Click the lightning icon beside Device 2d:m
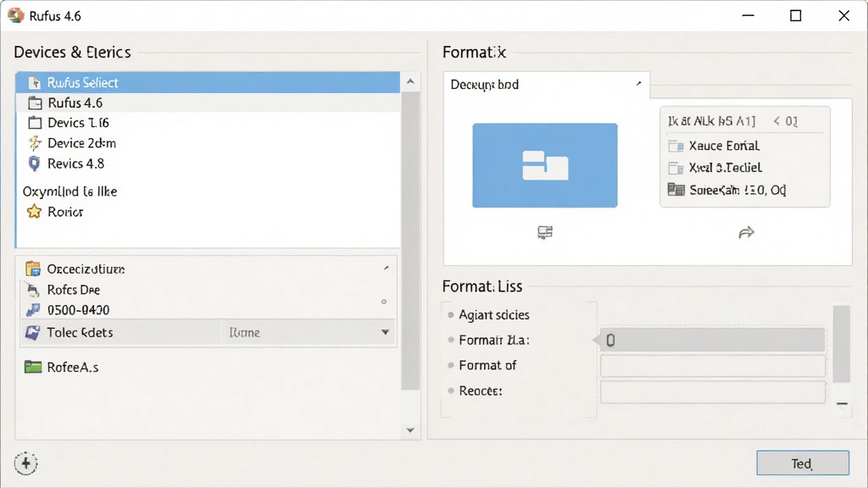 pyautogui.click(x=34, y=143)
